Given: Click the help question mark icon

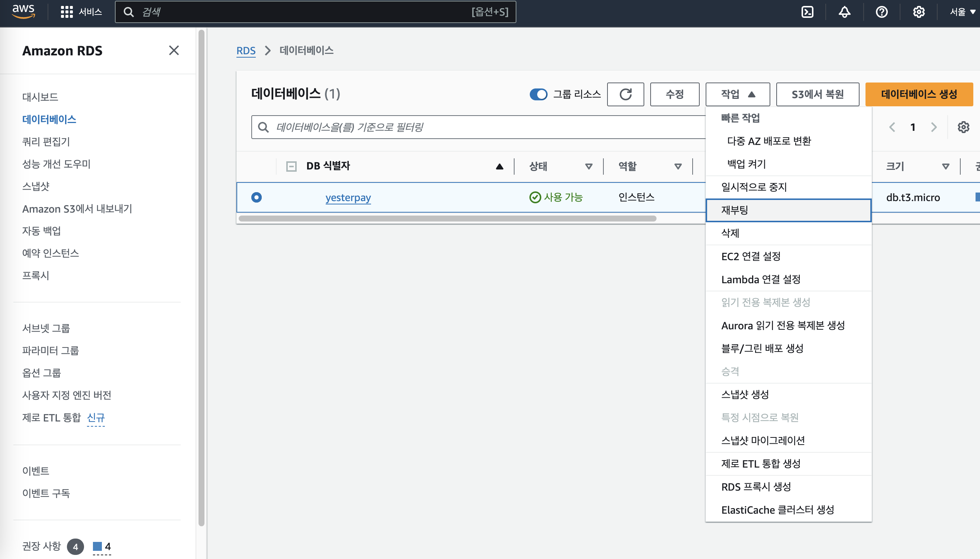Looking at the screenshot, I should tap(881, 12).
